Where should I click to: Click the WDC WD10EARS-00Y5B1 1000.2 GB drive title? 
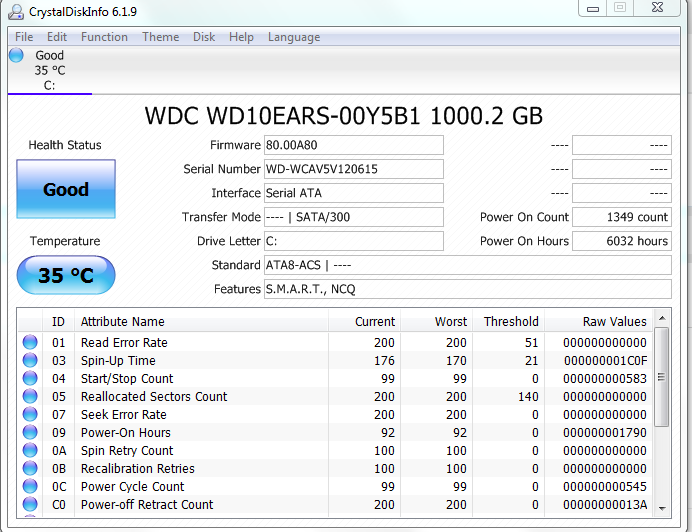tap(343, 116)
